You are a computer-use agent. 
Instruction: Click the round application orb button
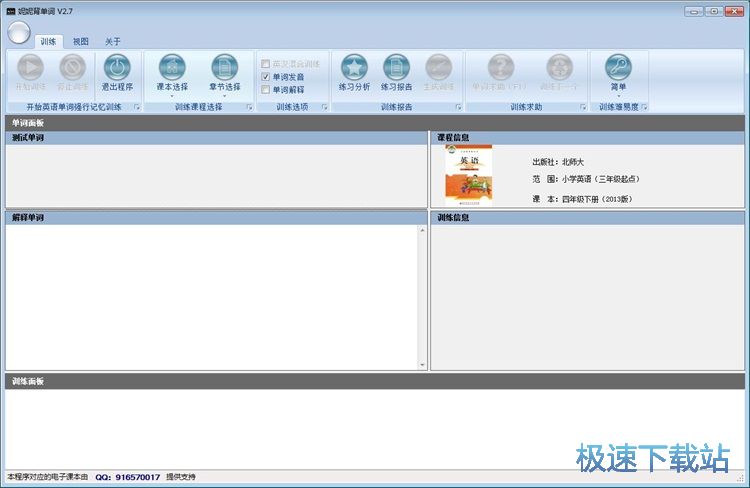(19, 33)
